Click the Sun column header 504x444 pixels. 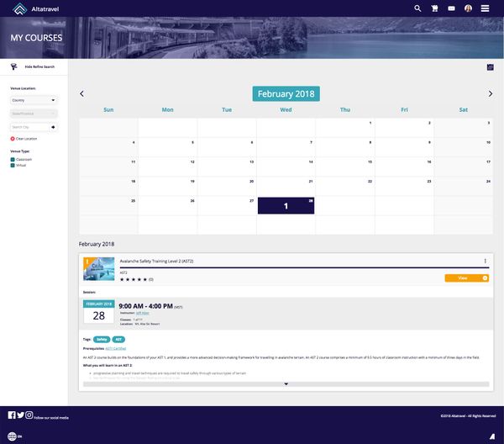click(108, 109)
